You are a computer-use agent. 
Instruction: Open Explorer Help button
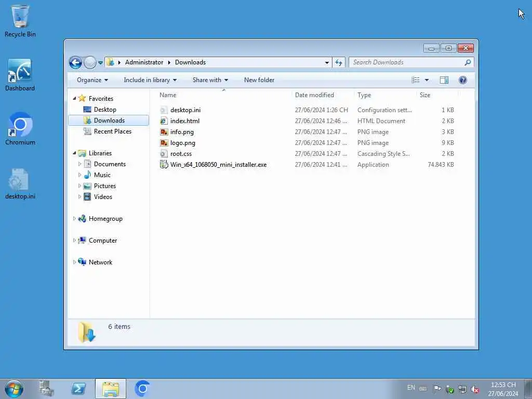tap(462, 80)
